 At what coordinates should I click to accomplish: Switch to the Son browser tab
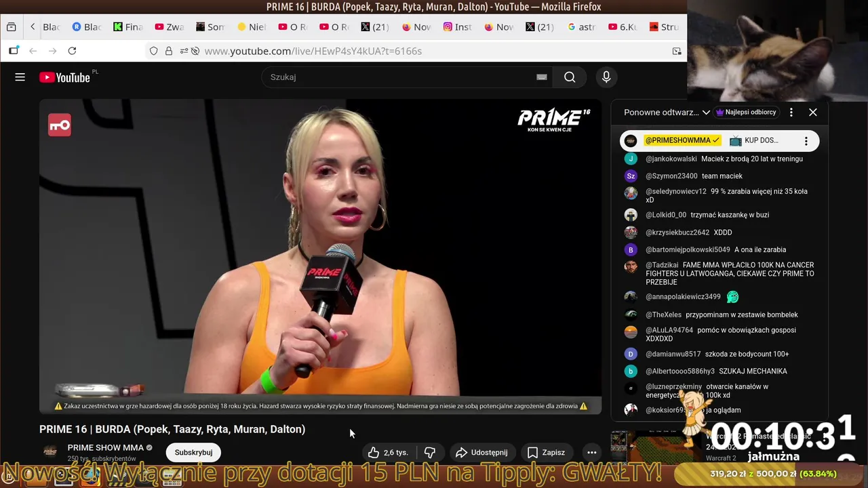pyautogui.click(x=210, y=27)
